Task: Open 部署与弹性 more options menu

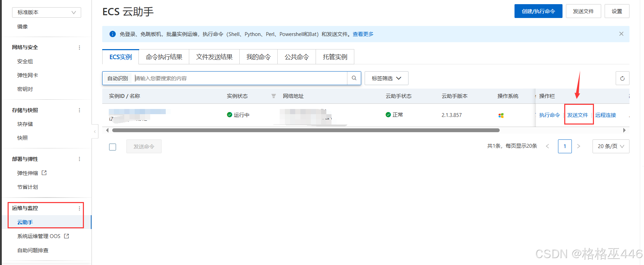Action: (79, 159)
